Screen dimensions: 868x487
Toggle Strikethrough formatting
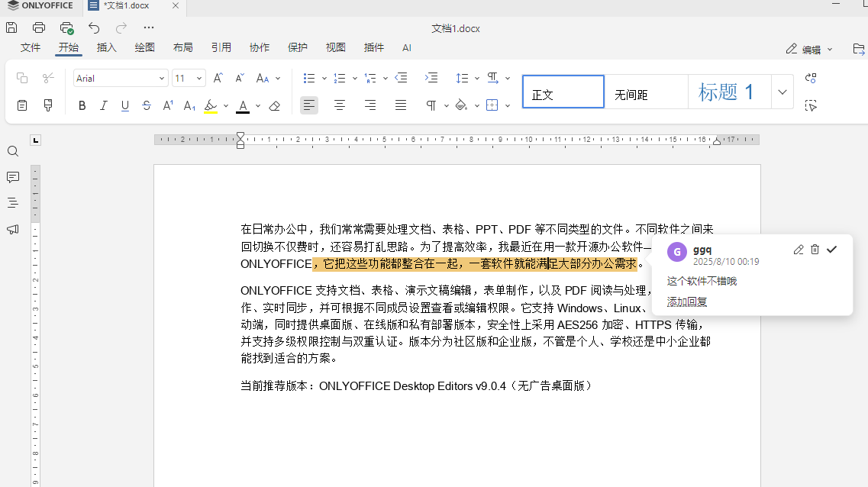(x=147, y=105)
